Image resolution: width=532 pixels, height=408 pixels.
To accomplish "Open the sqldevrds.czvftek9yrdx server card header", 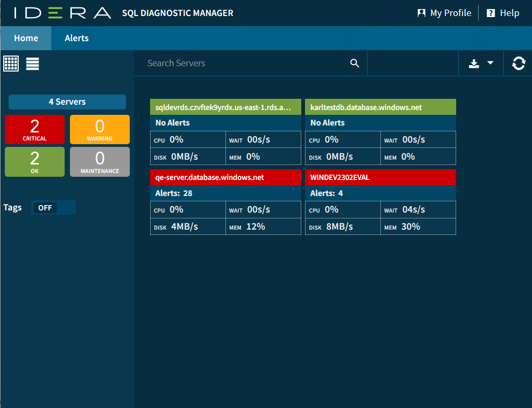I will pyautogui.click(x=225, y=107).
